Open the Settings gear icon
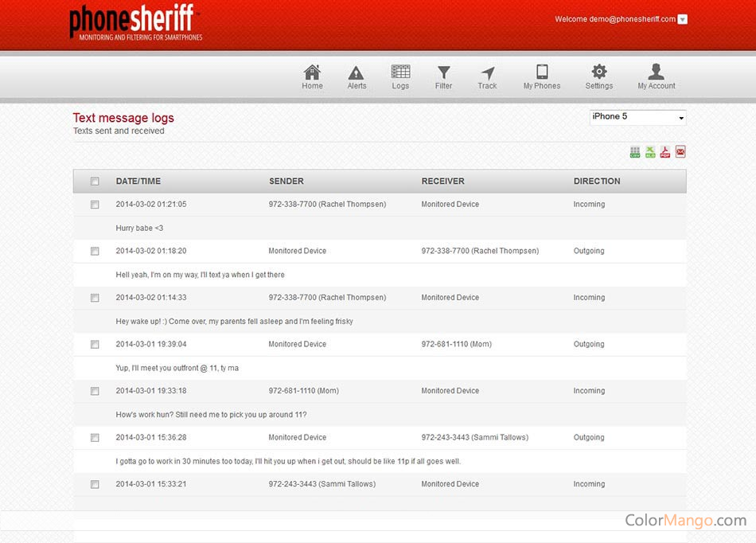Screen dimensions: 756x543 click(x=598, y=72)
